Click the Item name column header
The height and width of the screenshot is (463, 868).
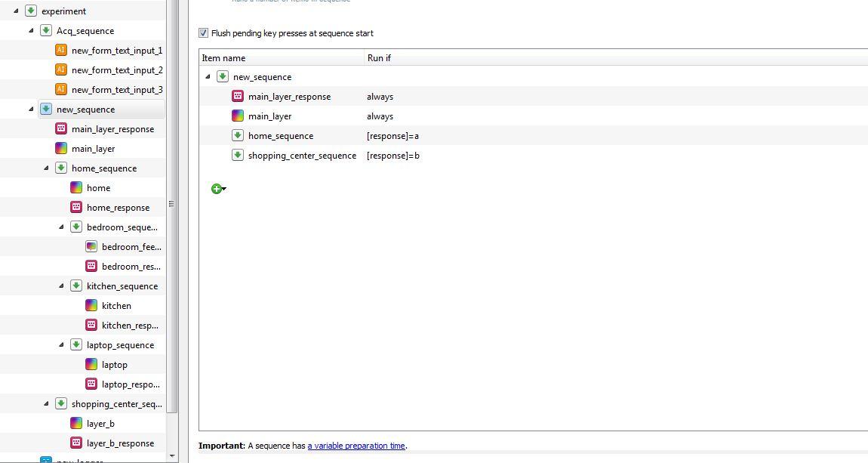[281, 58]
